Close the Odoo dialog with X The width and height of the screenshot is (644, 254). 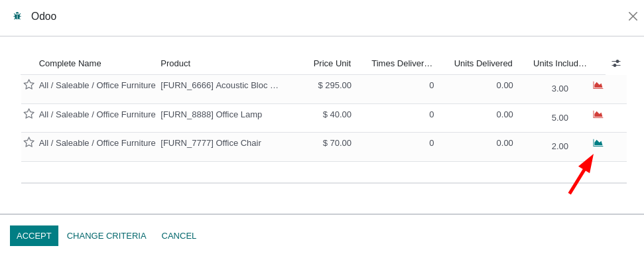pyautogui.click(x=633, y=17)
